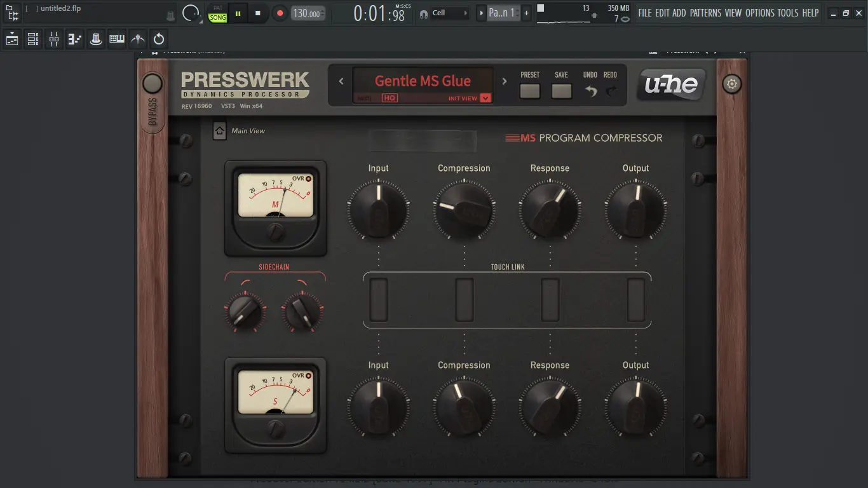Viewport: 868px width, 488px height.
Task: Toggle the typing keyboard piano icon
Action: [x=117, y=39]
